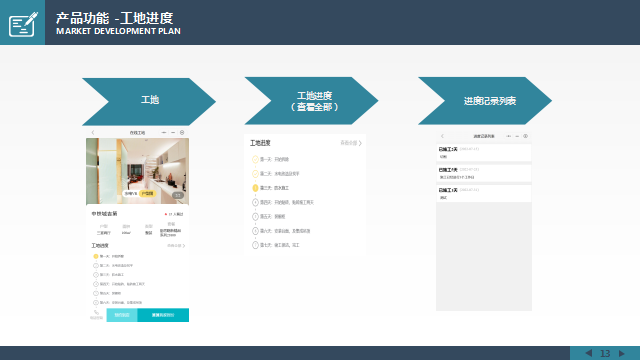The width and height of the screenshot is (640, 360).
Task: Click the 第四天 row text in left phone
Action: (122, 284)
